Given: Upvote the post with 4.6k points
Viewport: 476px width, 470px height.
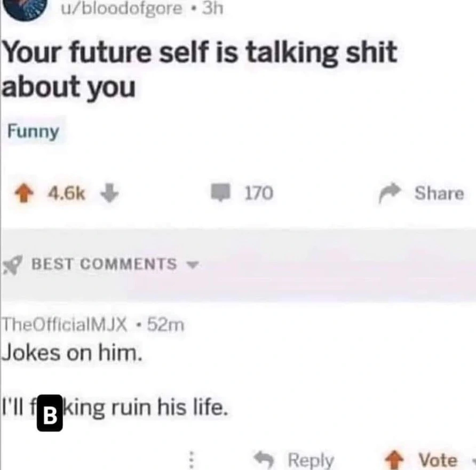Looking at the screenshot, I should 24,193.
